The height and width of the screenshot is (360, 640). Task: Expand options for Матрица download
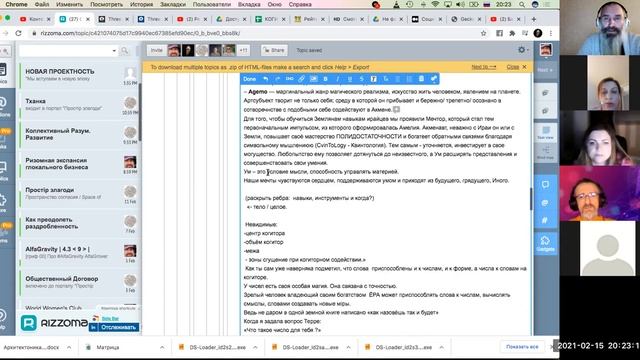pyautogui.click(x=162, y=347)
